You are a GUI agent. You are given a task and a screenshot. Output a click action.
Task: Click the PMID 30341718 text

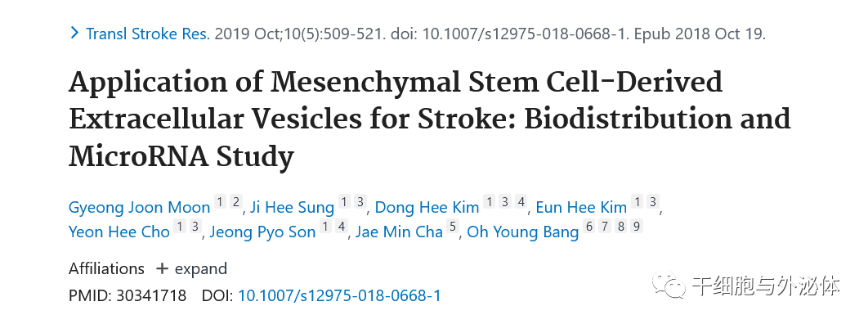click(x=128, y=295)
